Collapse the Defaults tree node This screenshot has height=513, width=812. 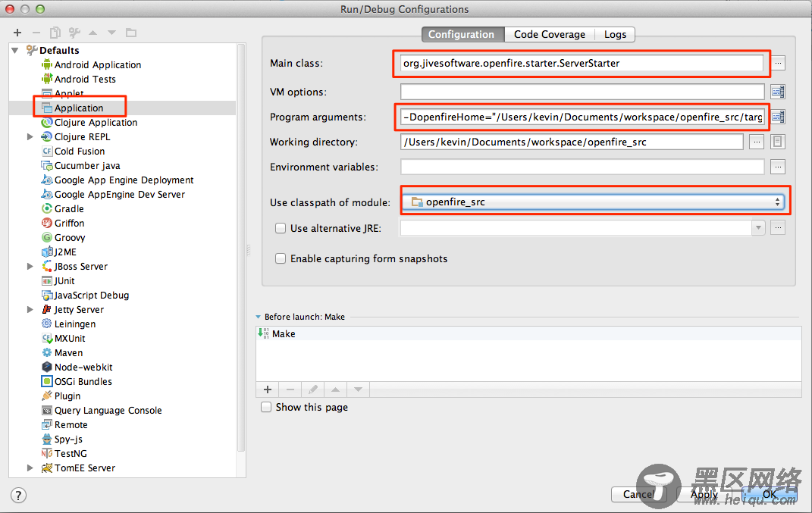tap(15, 50)
